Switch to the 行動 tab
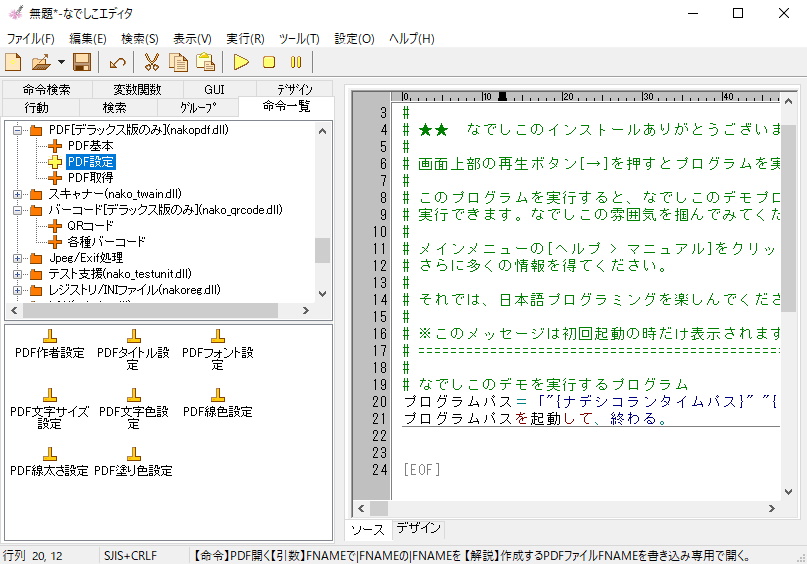This screenshot has width=807, height=564. click(x=37, y=108)
